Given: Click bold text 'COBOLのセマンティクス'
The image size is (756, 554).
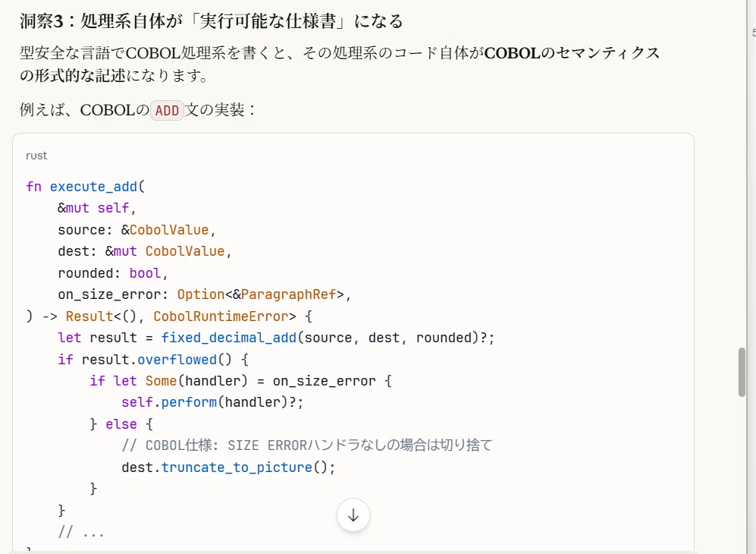Looking at the screenshot, I should (x=572, y=52).
